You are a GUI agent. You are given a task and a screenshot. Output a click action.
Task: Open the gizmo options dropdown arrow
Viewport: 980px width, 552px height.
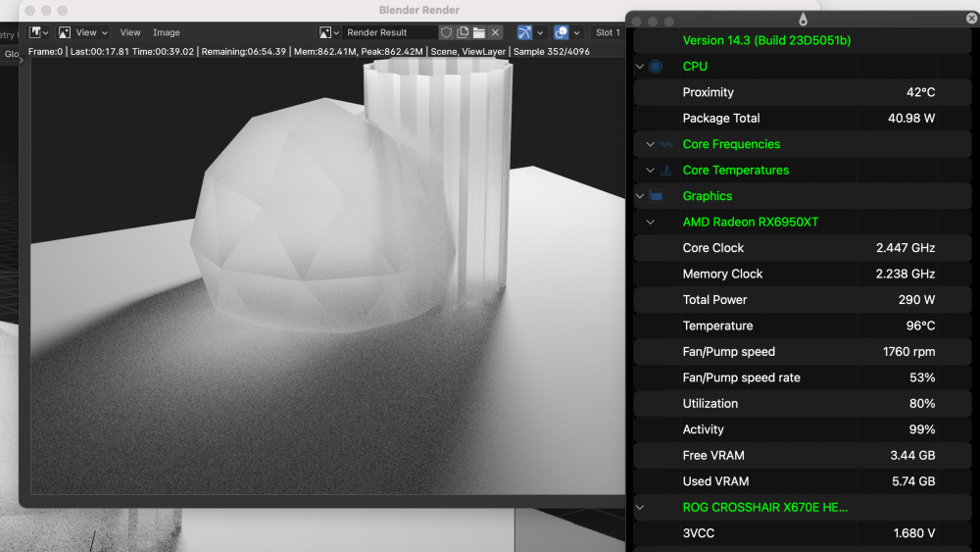(541, 32)
